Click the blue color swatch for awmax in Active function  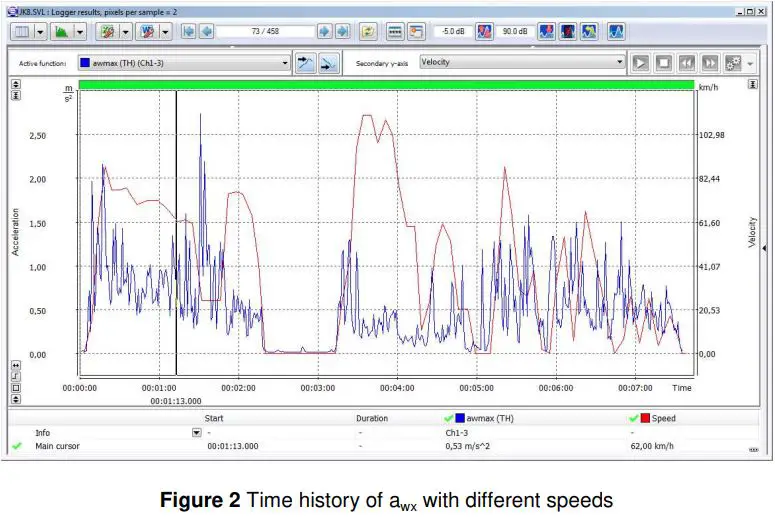[85, 63]
